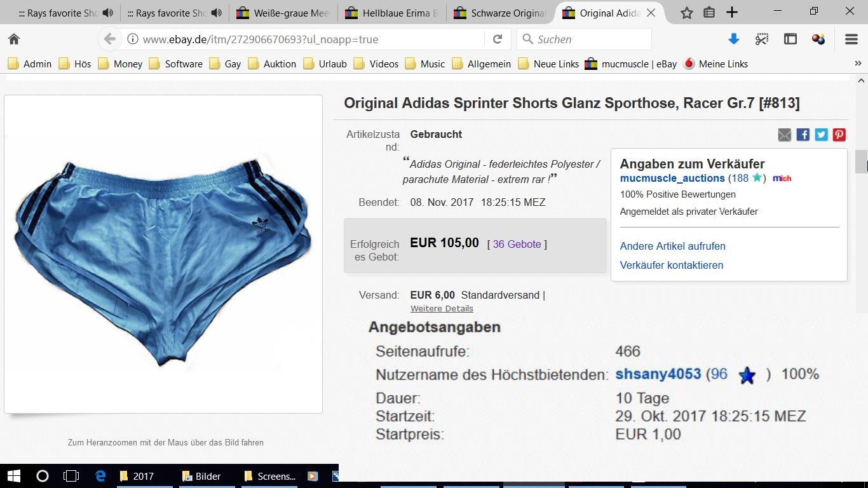
Task: Open Firefox hamburger menu
Action: coord(851,39)
